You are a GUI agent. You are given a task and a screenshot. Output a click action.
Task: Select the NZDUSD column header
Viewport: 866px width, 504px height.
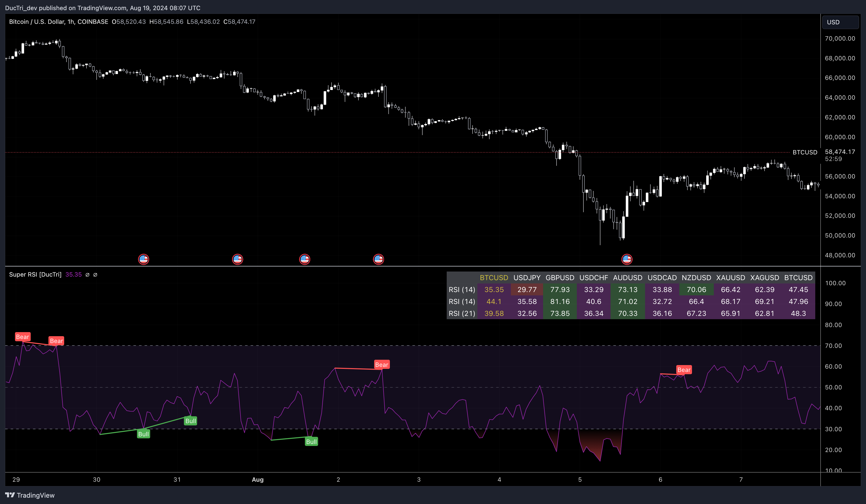pyautogui.click(x=696, y=278)
